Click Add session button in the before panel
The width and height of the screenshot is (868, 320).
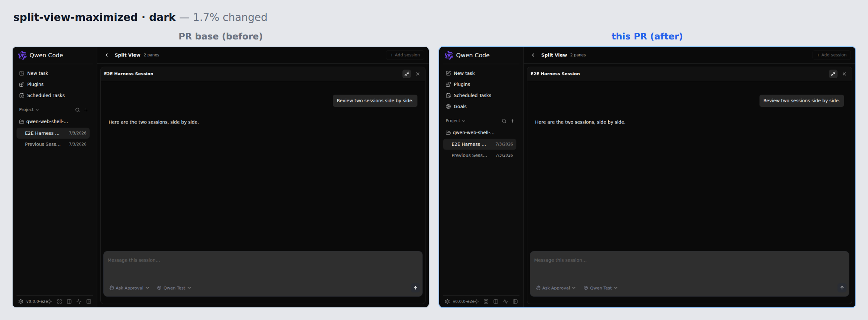click(x=405, y=55)
